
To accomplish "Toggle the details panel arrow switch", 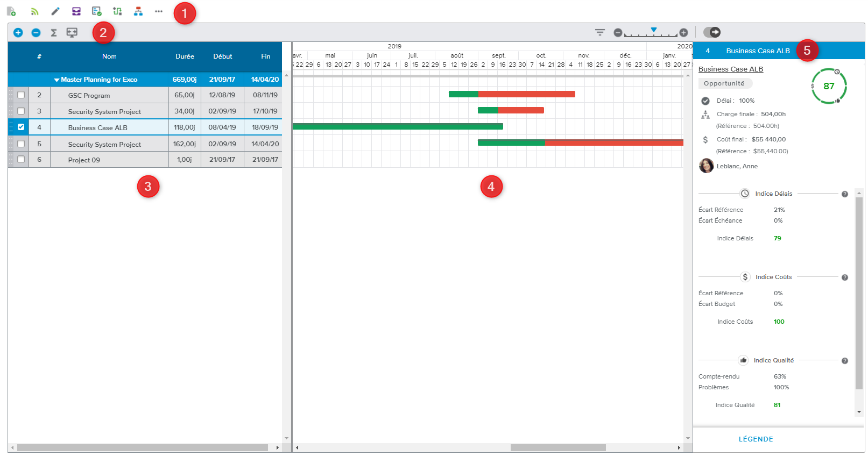I will [x=712, y=32].
